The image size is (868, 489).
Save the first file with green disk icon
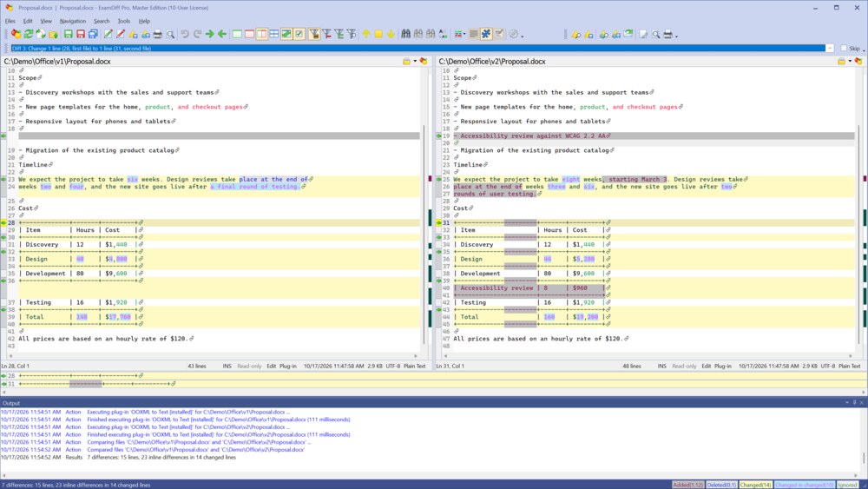tap(68, 35)
